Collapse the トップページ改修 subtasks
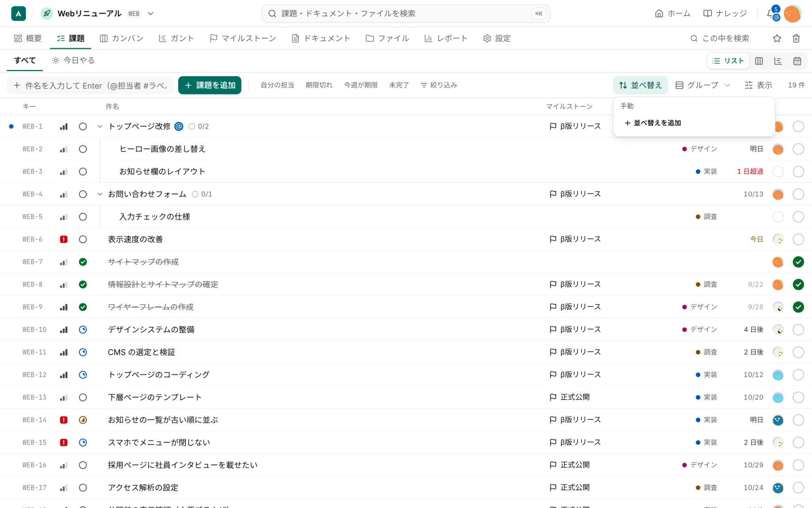 pyautogui.click(x=99, y=126)
